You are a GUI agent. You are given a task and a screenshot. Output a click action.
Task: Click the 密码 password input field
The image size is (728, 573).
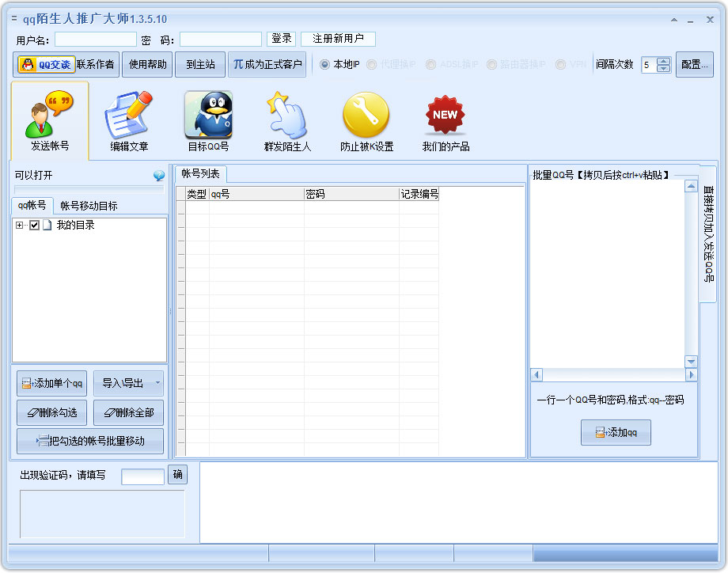coord(221,40)
